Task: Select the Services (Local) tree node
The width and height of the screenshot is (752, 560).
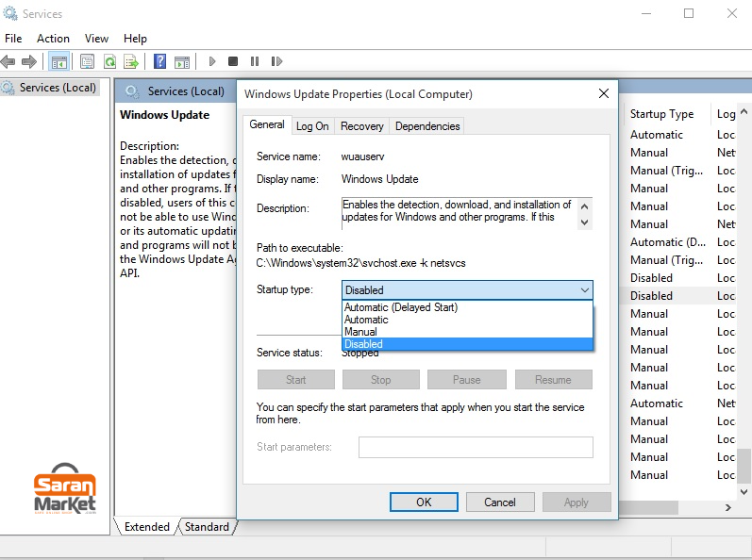Action: pos(58,88)
